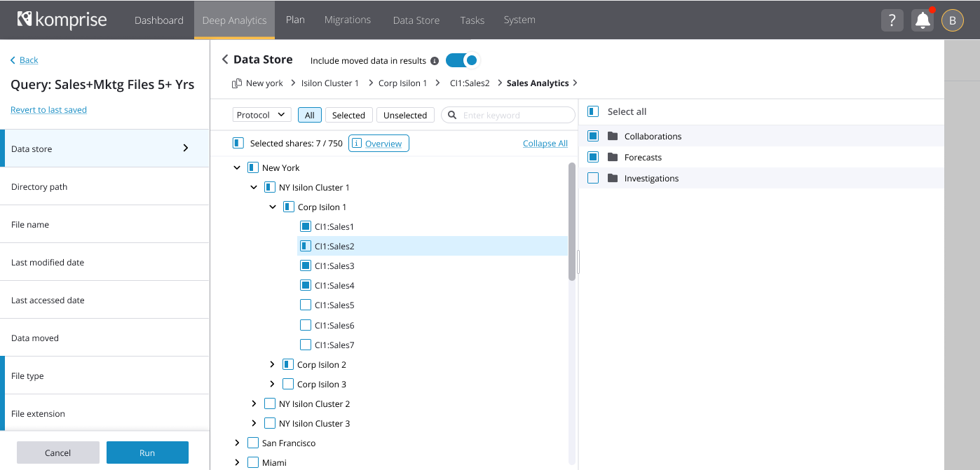Image resolution: width=980 pixels, height=470 pixels.
Task: Check the Investigations folder checkbox
Action: [593, 178]
